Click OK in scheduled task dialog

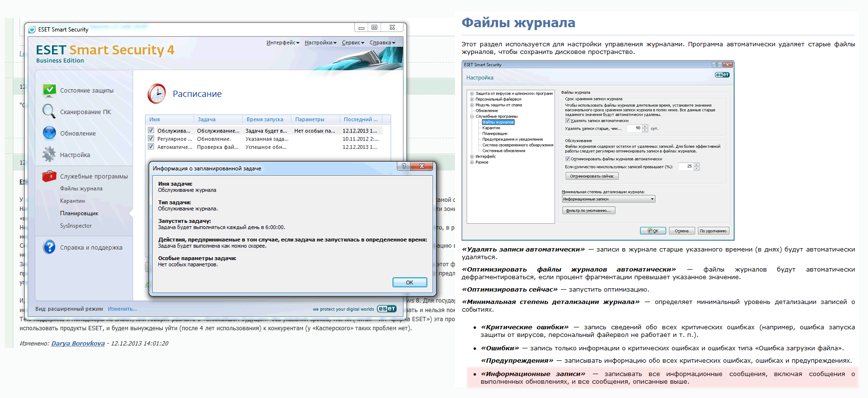click(410, 283)
